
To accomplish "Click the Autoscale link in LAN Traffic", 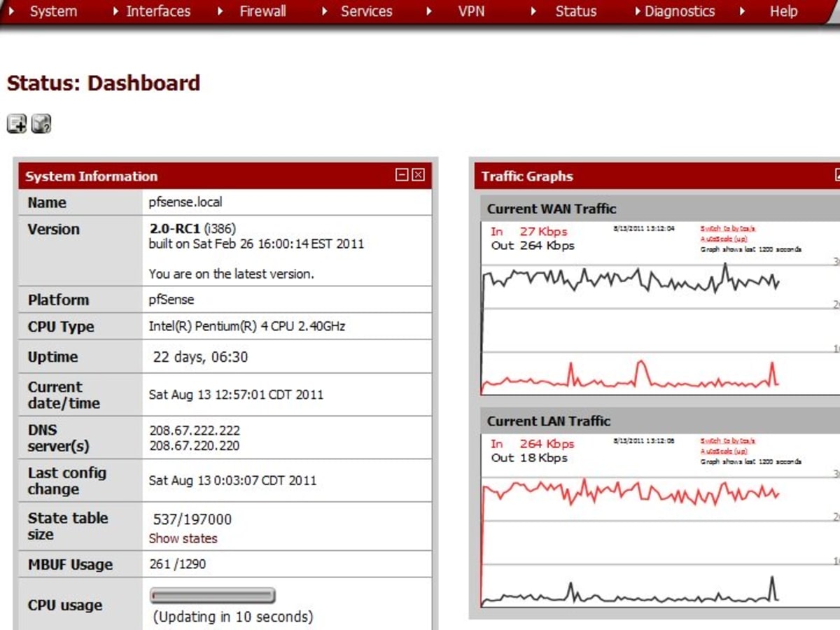I will (x=724, y=451).
